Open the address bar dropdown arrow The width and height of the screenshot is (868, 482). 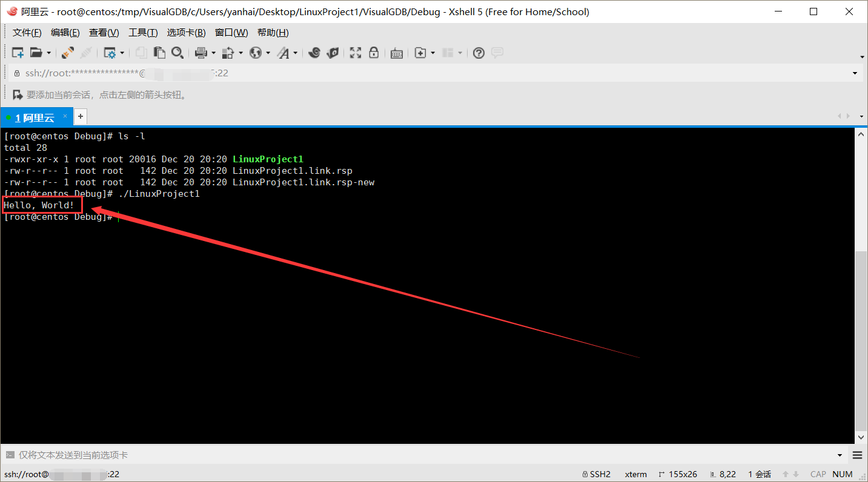(855, 73)
